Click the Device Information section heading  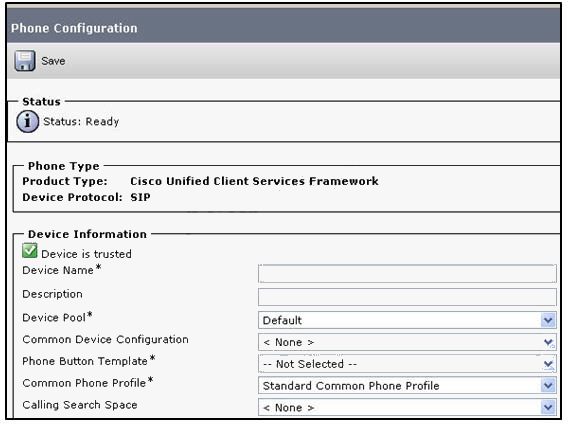click(87, 234)
